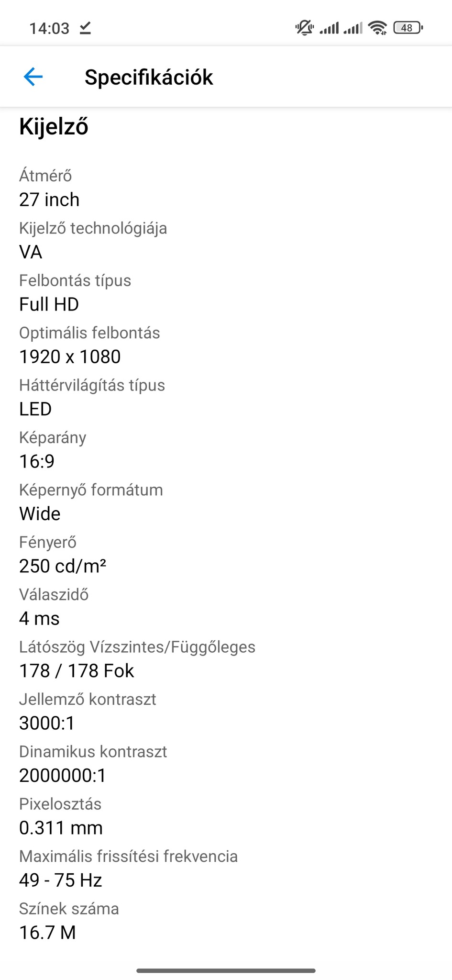Select the 49 - 75 Hz refresh value

(x=61, y=880)
